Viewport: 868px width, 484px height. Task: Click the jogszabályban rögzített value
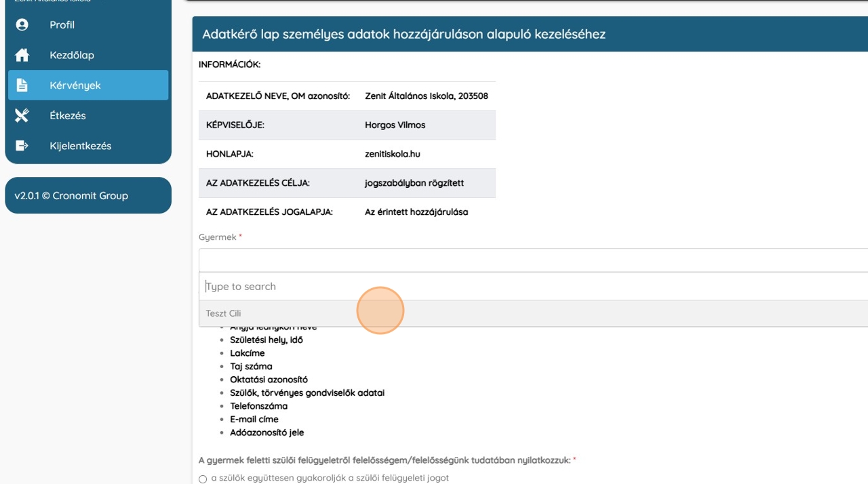(x=414, y=183)
